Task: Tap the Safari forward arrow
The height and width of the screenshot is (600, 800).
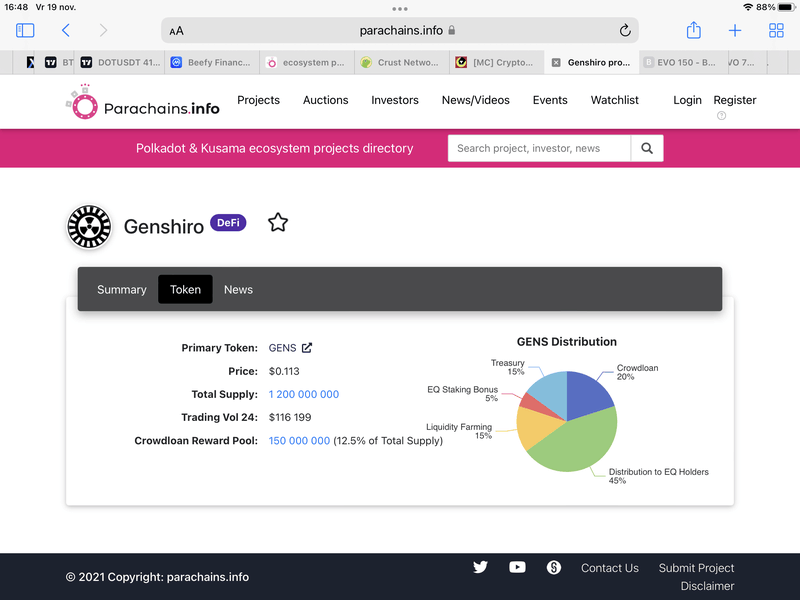Action: (x=103, y=31)
